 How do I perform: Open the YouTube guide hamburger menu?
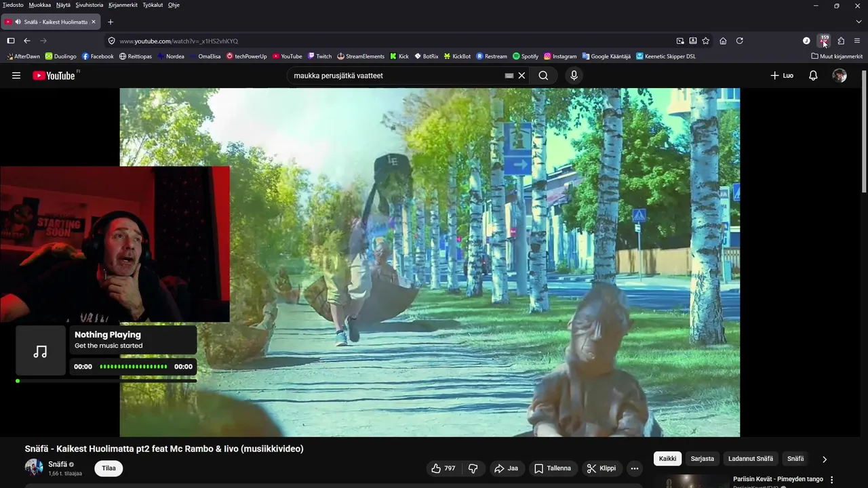16,75
